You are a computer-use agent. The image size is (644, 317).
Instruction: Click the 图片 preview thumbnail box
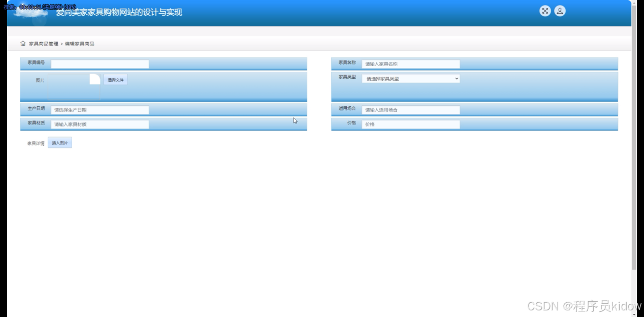74,87
